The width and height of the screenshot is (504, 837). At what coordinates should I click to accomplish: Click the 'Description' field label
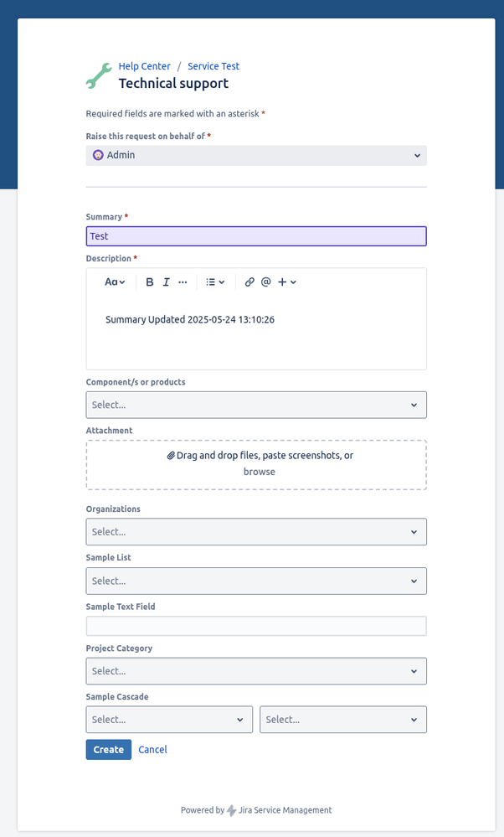pos(108,258)
